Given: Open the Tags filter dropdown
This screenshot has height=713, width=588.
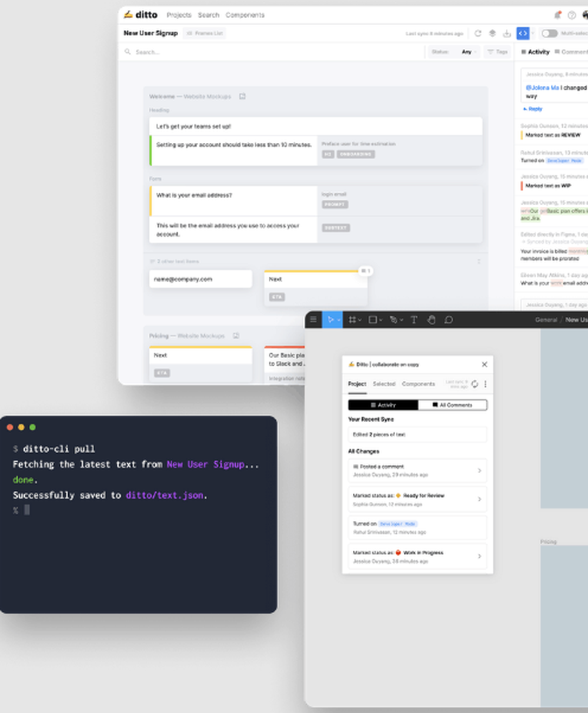Looking at the screenshot, I should point(498,52).
